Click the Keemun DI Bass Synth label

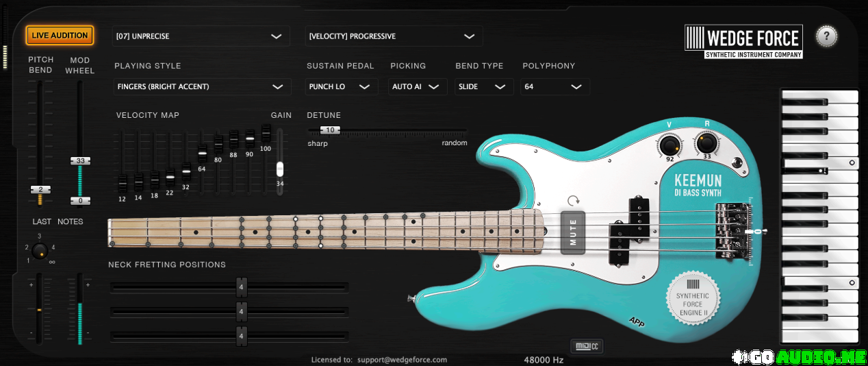(x=698, y=184)
